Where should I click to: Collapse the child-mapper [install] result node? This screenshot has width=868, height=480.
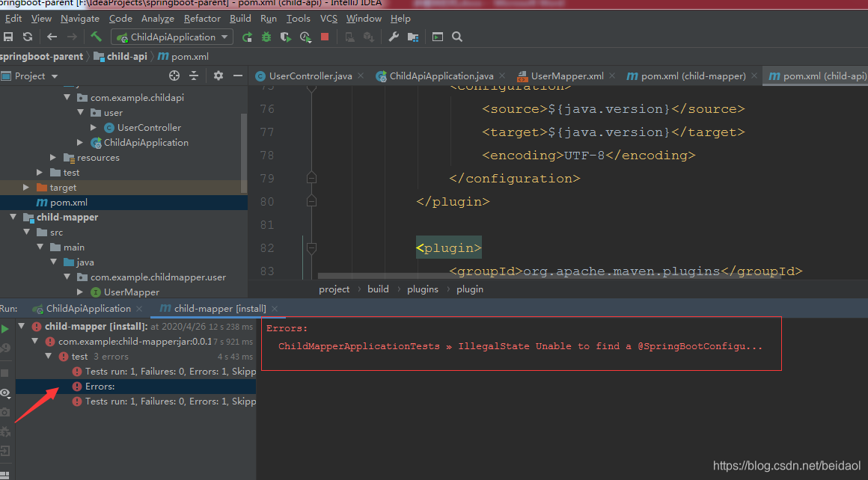(22, 326)
